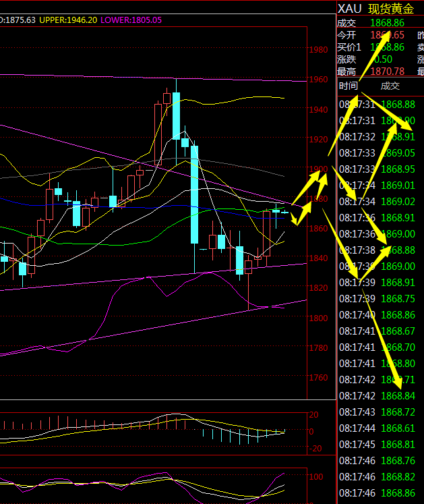Click the 100 level on bottom oscillator axis
This screenshot has width=424, height=504.
point(315,476)
